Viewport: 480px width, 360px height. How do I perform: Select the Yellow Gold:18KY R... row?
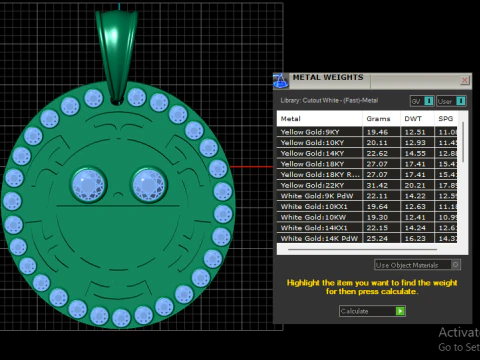367,175
